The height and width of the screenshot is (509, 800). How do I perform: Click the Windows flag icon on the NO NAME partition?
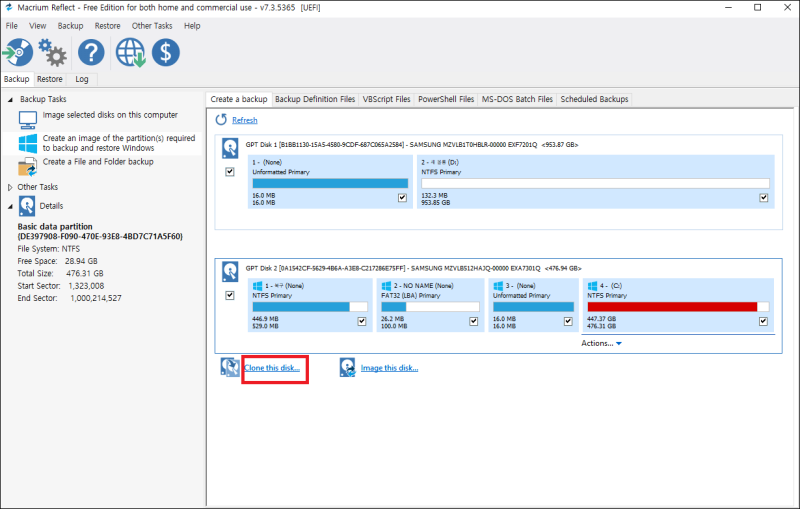pyautogui.click(x=386, y=286)
